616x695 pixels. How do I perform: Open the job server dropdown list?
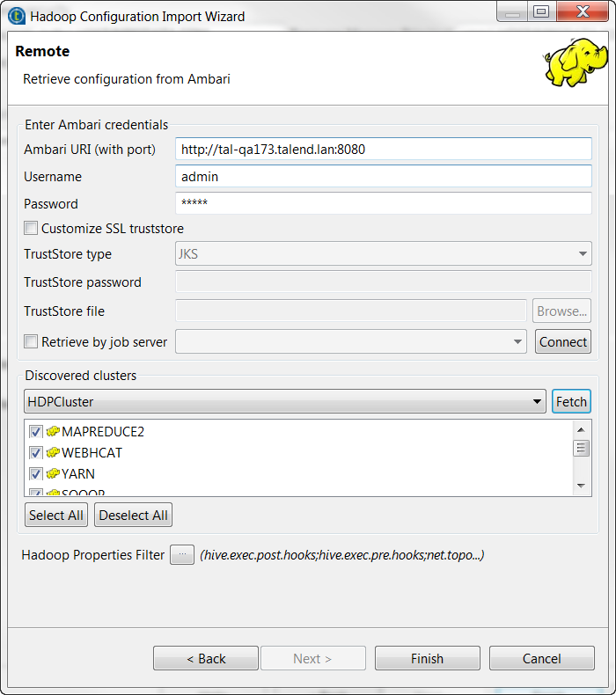coord(351,341)
